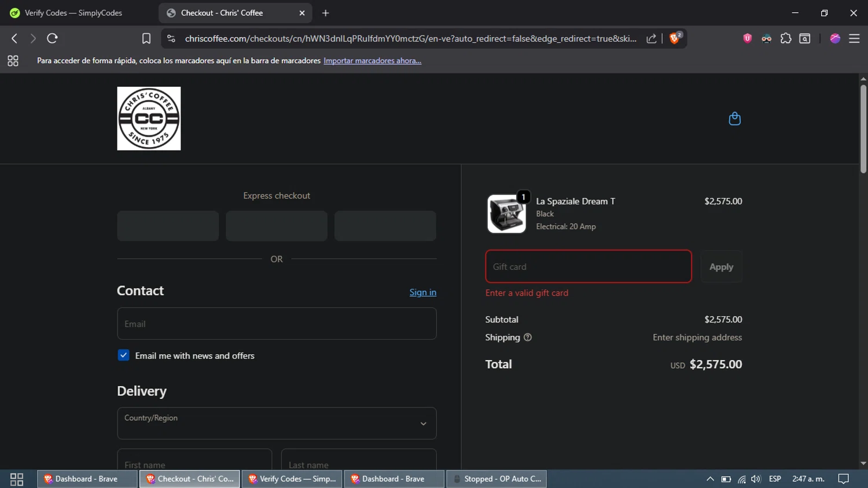Click the middle express checkout button

point(277,226)
